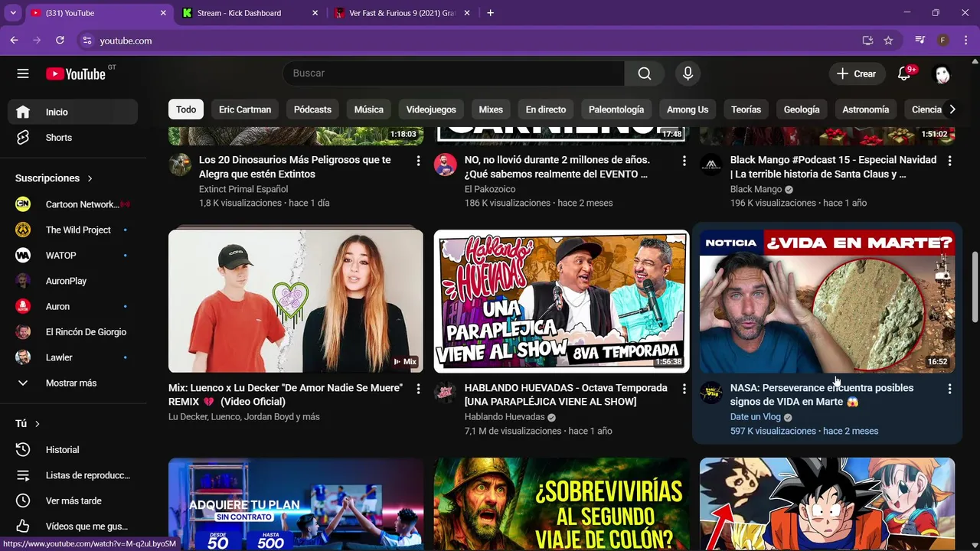This screenshot has height=551, width=980.
Task: Open Shorts in the sidebar
Action: coord(73,138)
